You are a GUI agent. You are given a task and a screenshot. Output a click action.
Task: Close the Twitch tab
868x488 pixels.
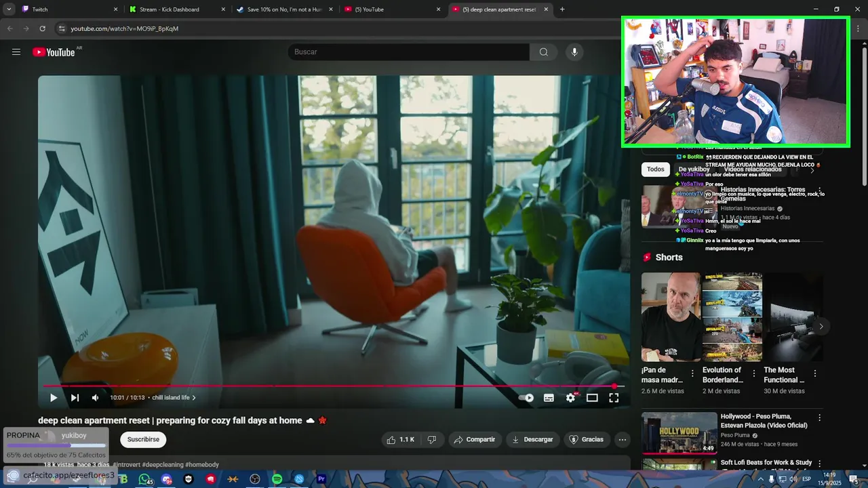[115, 9]
